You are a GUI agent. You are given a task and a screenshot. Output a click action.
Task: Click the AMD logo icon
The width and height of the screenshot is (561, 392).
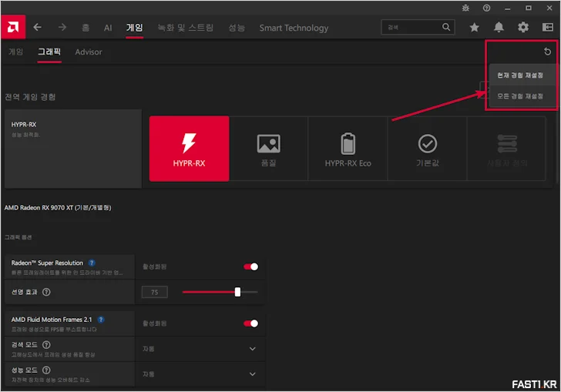[13, 27]
